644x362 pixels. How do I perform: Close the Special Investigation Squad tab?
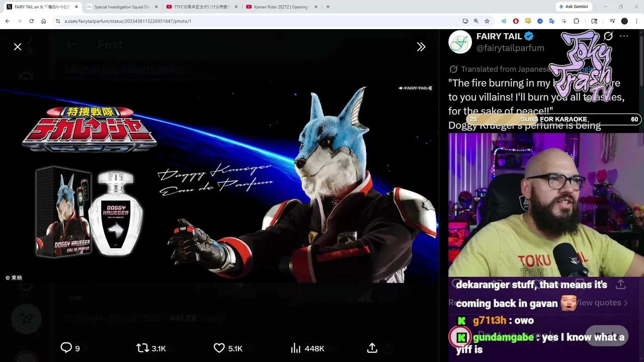pos(156,7)
